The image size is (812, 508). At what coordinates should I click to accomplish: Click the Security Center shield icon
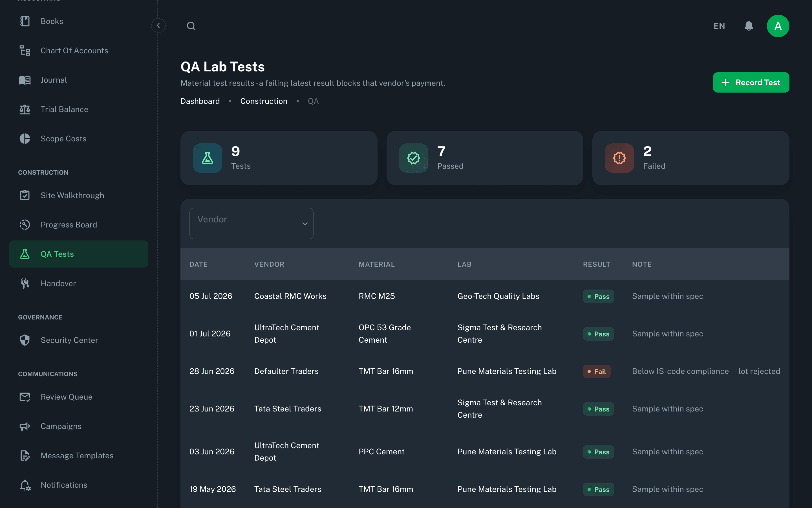coord(25,340)
